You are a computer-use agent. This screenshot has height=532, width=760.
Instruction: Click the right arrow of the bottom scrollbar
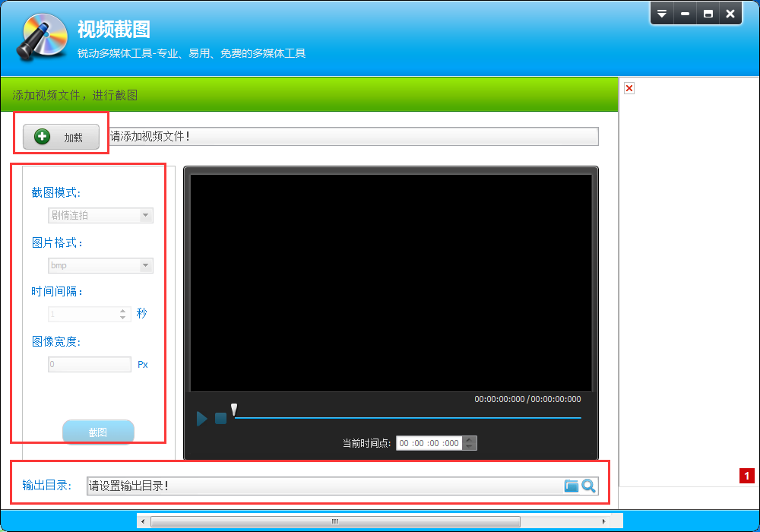pos(603,521)
